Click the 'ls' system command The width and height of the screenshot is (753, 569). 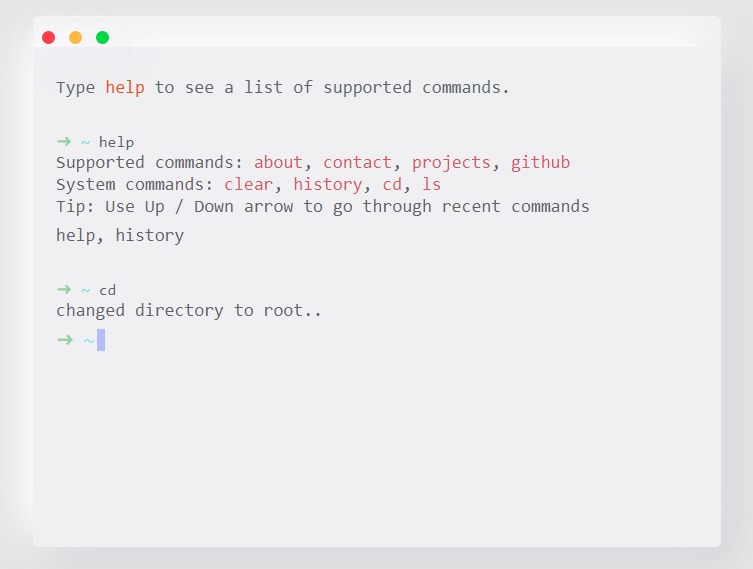tap(431, 184)
